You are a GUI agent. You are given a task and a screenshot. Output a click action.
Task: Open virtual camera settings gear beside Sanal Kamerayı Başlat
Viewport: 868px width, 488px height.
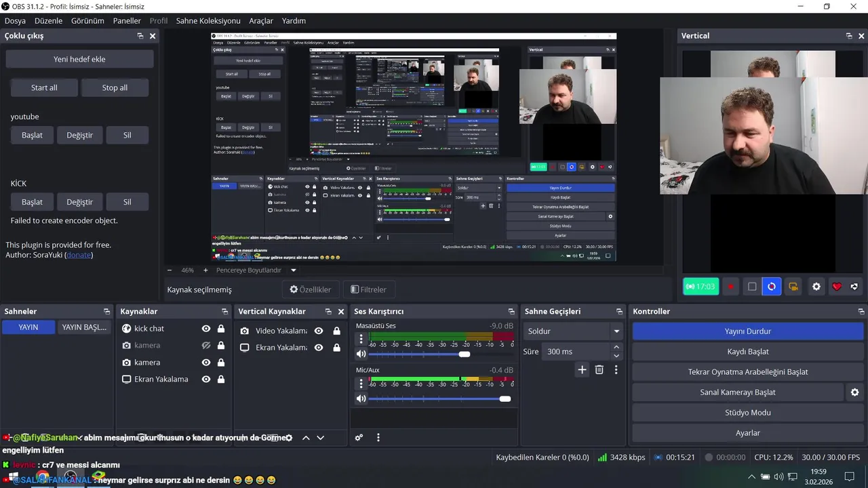[854, 392]
